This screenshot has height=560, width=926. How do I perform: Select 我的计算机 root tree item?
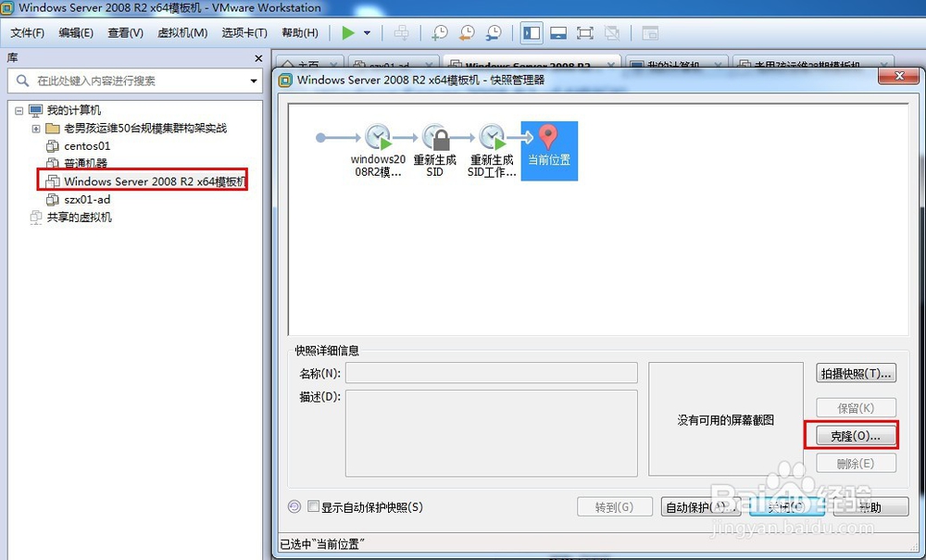click(74, 110)
